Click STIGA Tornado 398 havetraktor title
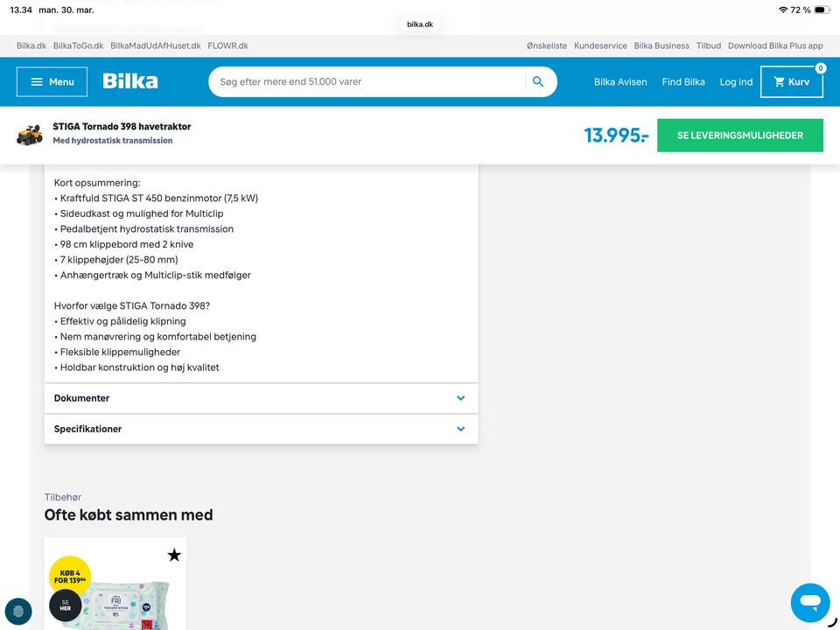 pyautogui.click(x=122, y=126)
